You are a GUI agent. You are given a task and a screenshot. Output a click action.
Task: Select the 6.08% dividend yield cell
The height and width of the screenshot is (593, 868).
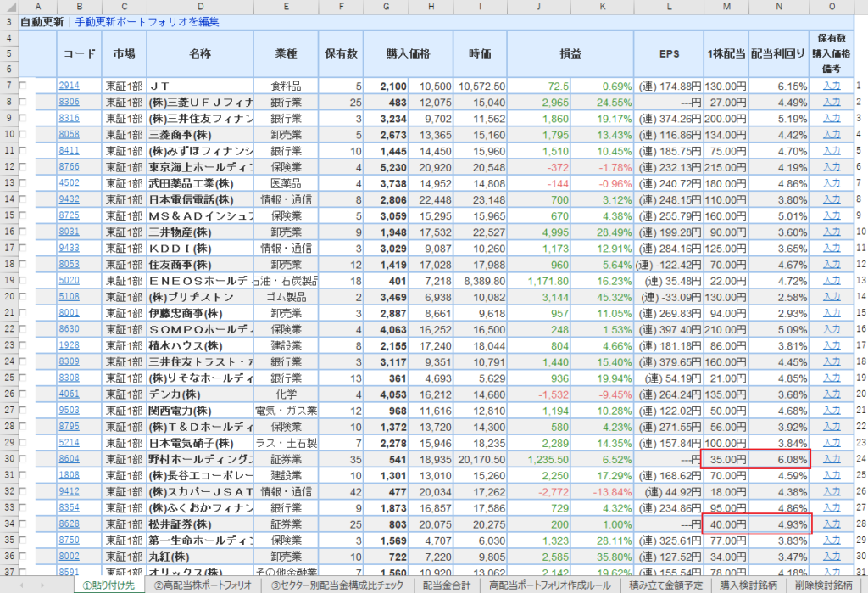[x=778, y=460]
